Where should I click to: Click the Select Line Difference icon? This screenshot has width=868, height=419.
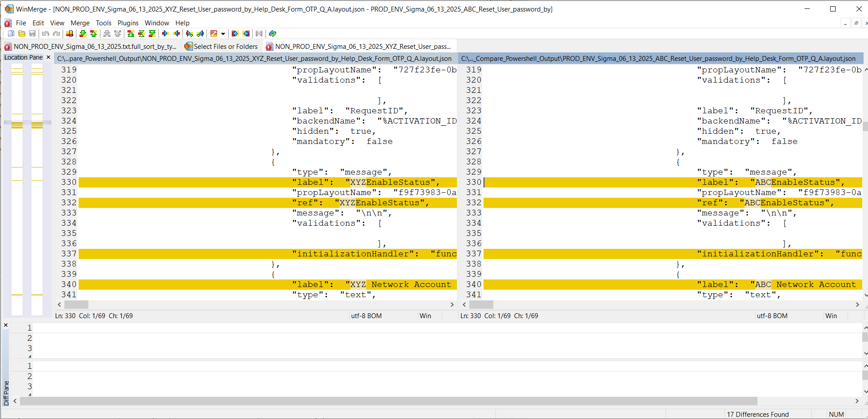point(70,34)
